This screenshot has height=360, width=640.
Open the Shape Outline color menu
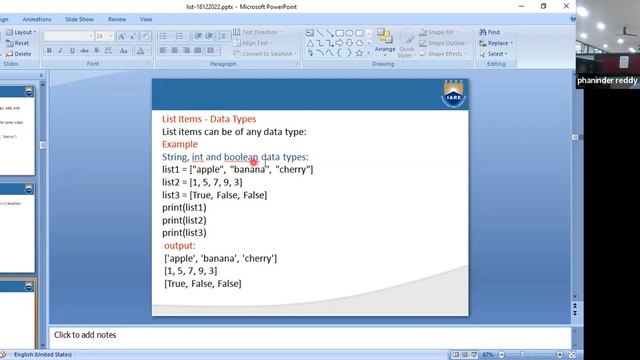[x=444, y=43]
